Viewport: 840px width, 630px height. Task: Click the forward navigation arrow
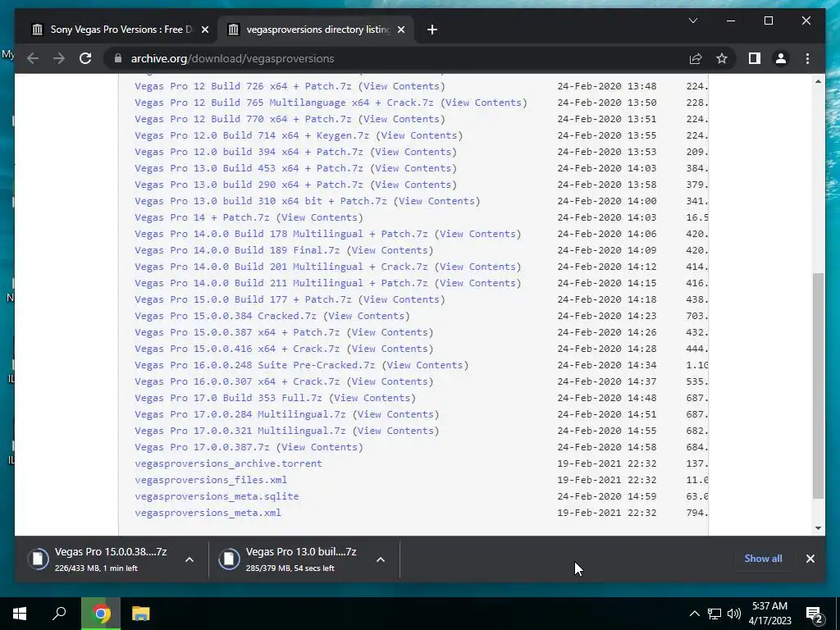[59, 58]
